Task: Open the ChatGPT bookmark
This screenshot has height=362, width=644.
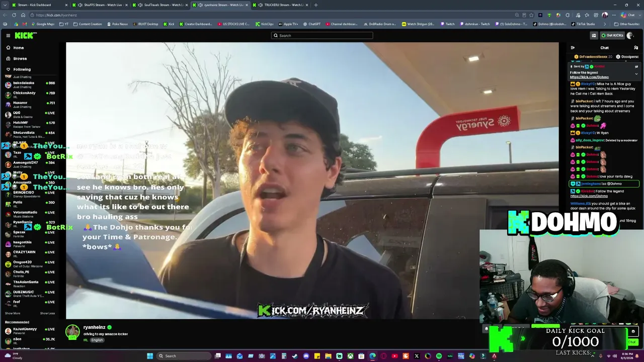Action: coord(312,24)
